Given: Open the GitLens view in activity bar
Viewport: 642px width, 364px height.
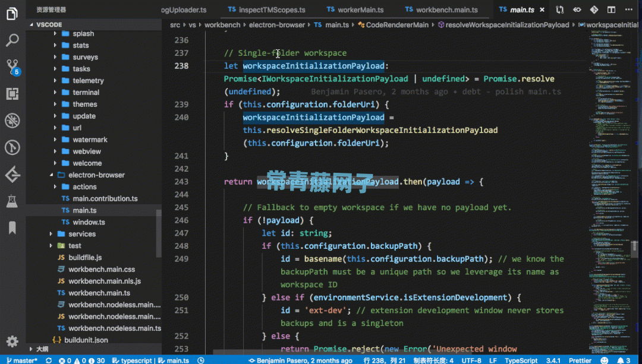Looking at the screenshot, I should tap(12, 148).
